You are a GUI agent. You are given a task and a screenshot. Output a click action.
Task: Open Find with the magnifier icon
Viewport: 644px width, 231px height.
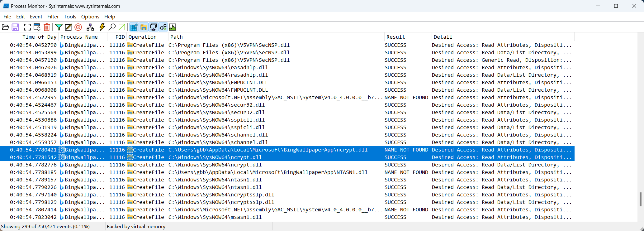112,27
